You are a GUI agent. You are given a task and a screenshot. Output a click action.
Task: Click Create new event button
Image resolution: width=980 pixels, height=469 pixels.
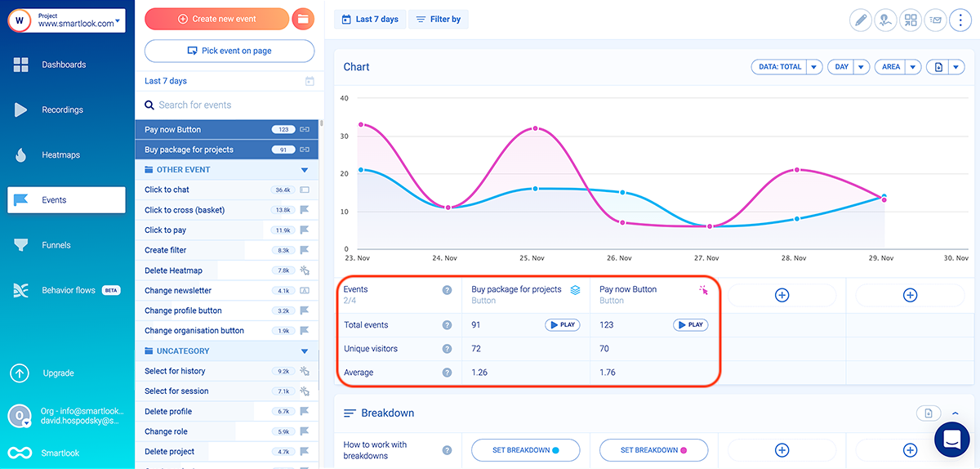[x=216, y=19]
